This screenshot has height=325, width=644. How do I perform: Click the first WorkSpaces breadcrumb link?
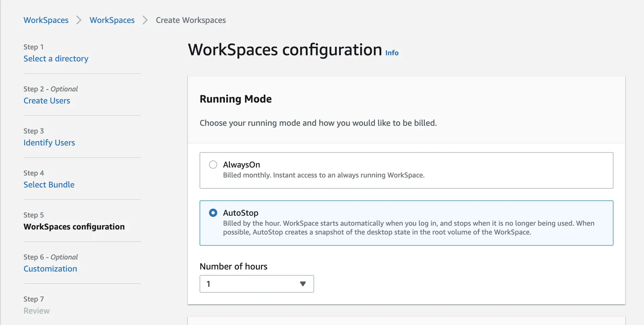[x=46, y=20]
